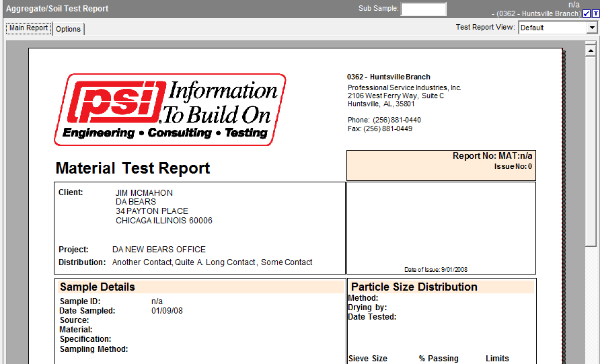
Task: Click the Date Sampled value 01/09/08
Action: click(167, 311)
